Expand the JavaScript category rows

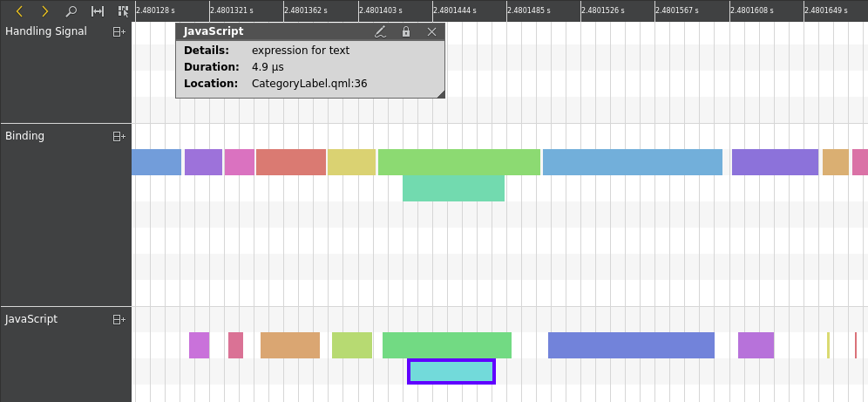119,319
